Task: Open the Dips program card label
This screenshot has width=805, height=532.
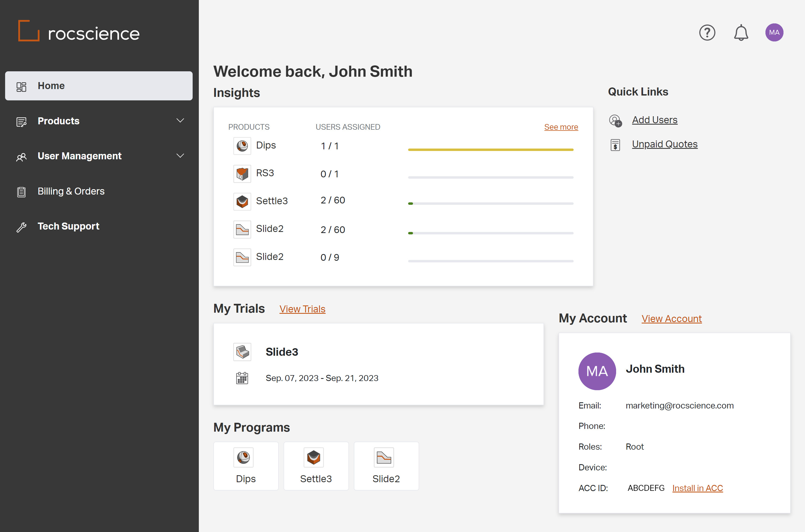Action: coord(246,479)
